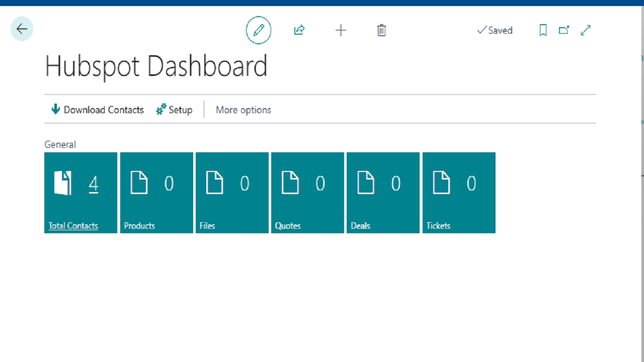Open the Deals tile

(383, 193)
